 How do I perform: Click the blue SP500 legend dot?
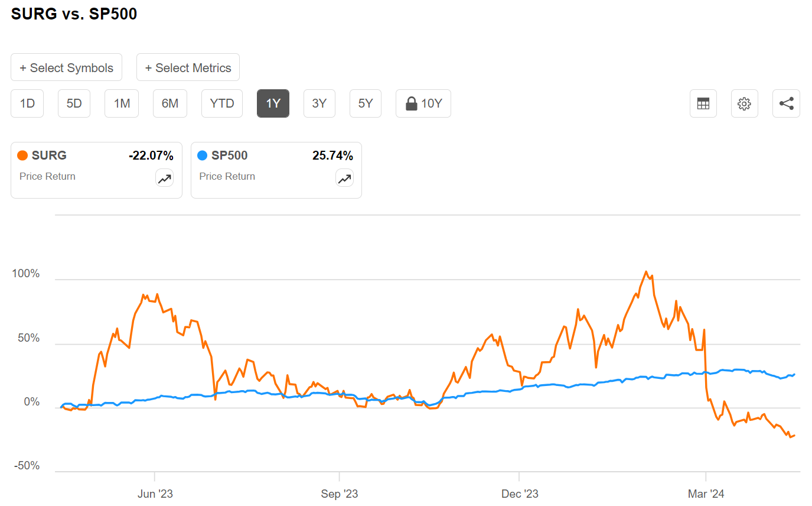click(x=203, y=155)
